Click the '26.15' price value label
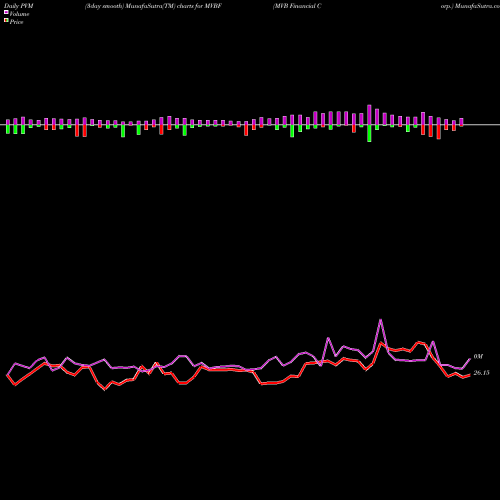This screenshot has height=500, width=500. [481, 373]
